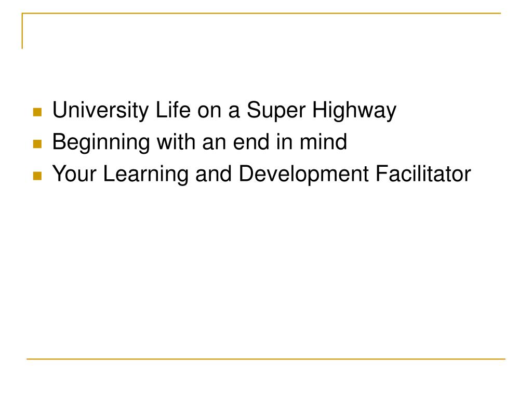Click the word 'Super' in first bullet
The width and height of the screenshot is (532, 399).
coord(276,111)
